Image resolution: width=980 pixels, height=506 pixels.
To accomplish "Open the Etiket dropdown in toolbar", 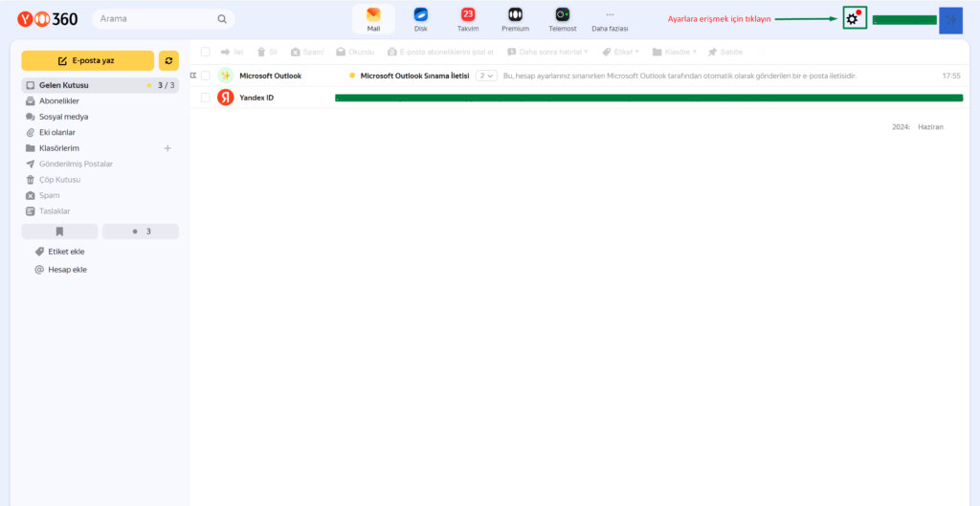I will coord(622,52).
